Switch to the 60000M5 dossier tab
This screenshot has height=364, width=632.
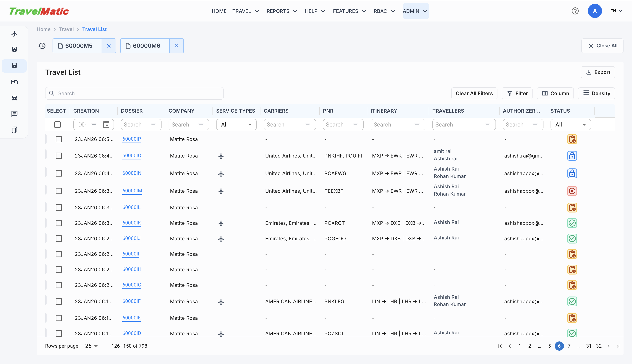click(x=77, y=46)
